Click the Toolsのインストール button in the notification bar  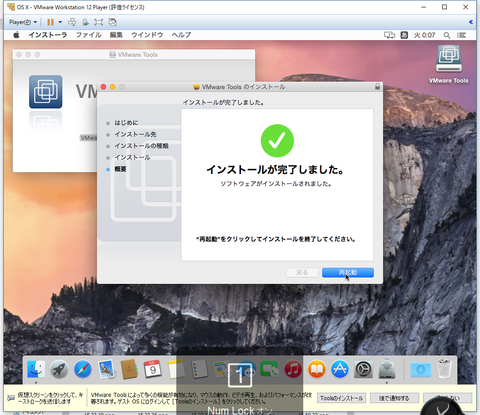pyautogui.click(x=341, y=398)
